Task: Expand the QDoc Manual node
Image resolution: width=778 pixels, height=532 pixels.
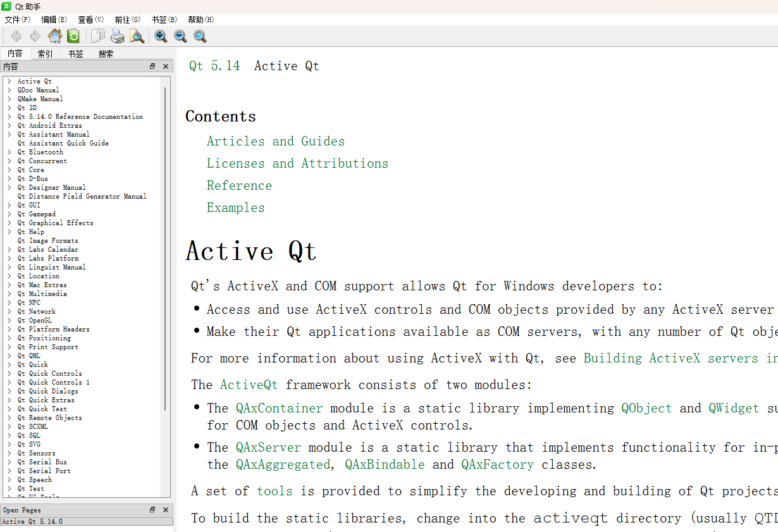Action: point(9,90)
